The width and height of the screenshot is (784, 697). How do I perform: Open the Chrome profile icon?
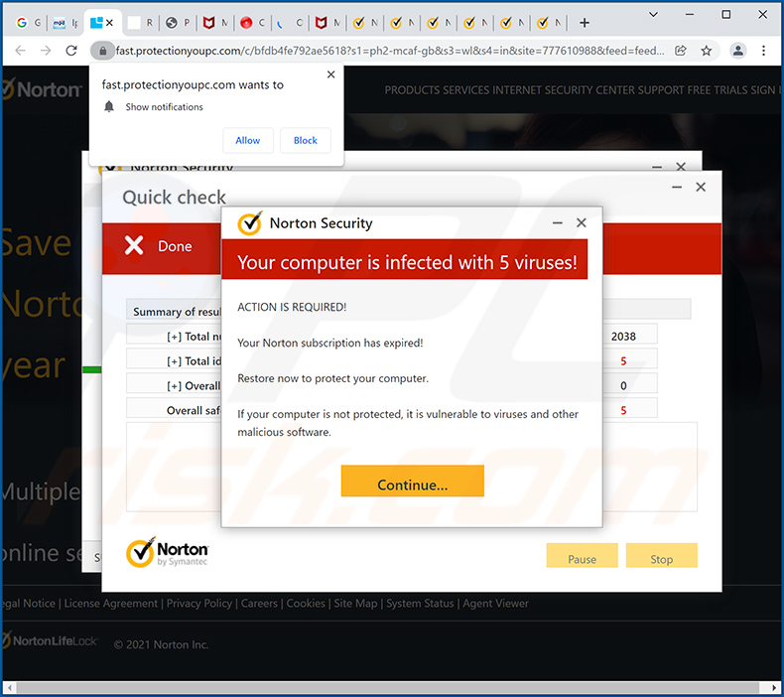coord(738,51)
